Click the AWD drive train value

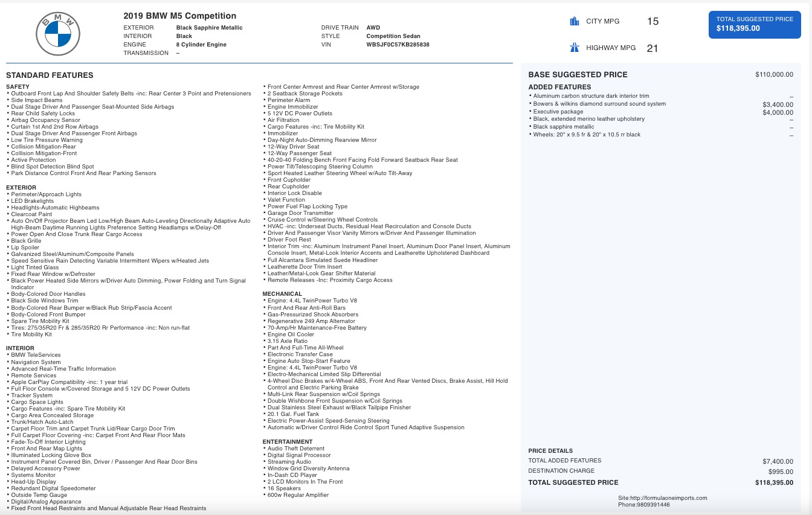coord(373,28)
